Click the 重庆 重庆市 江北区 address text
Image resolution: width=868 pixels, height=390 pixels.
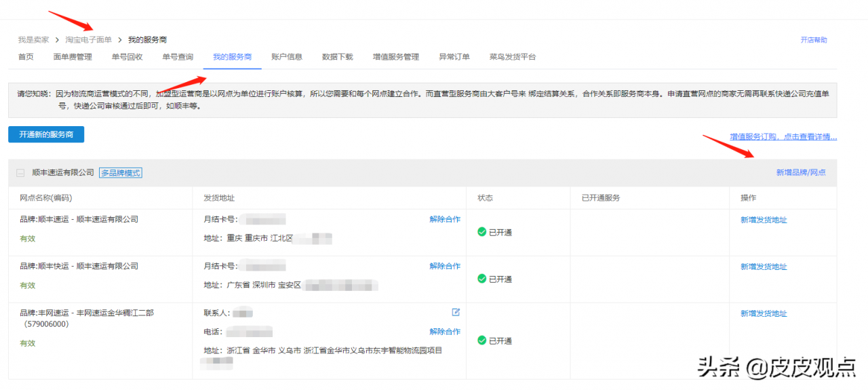(x=248, y=239)
